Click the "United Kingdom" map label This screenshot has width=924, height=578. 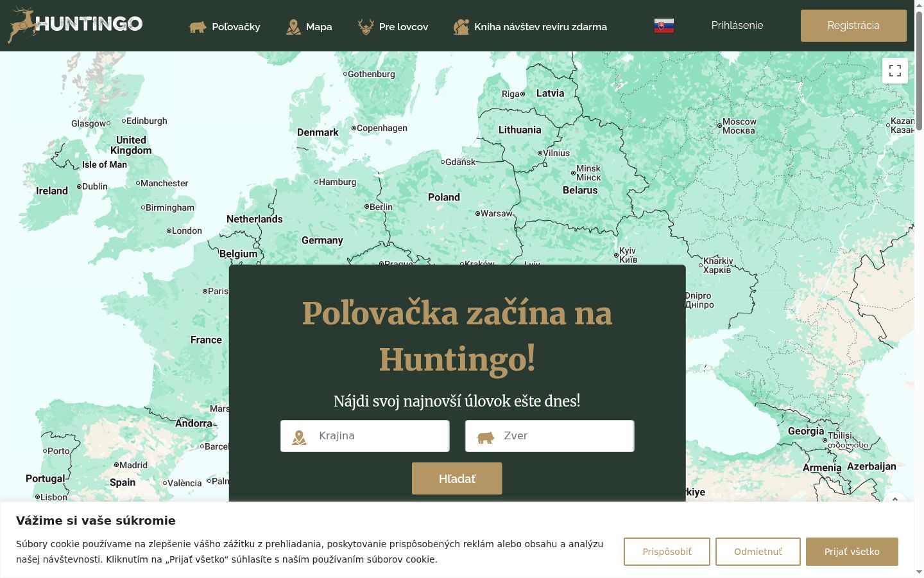pos(131,145)
